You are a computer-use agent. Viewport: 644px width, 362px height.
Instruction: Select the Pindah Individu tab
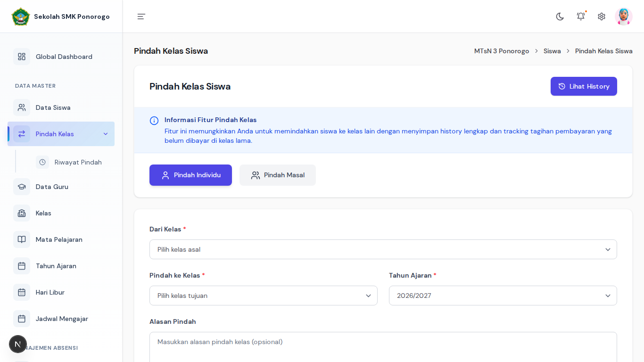click(190, 175)
